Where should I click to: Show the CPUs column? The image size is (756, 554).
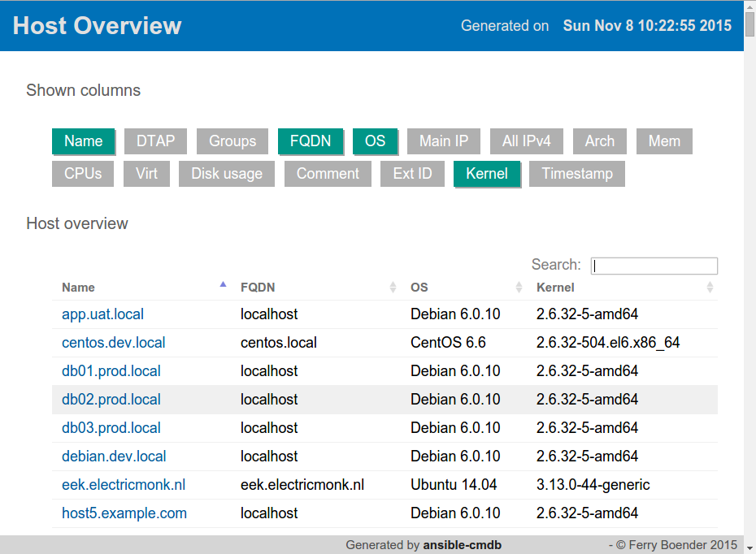(83, 173)
